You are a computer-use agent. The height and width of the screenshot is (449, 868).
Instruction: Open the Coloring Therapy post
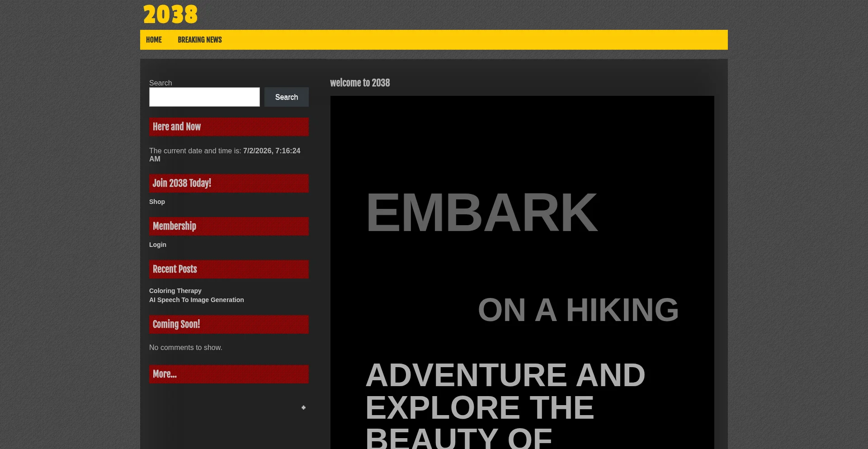[x=175, y=291]
